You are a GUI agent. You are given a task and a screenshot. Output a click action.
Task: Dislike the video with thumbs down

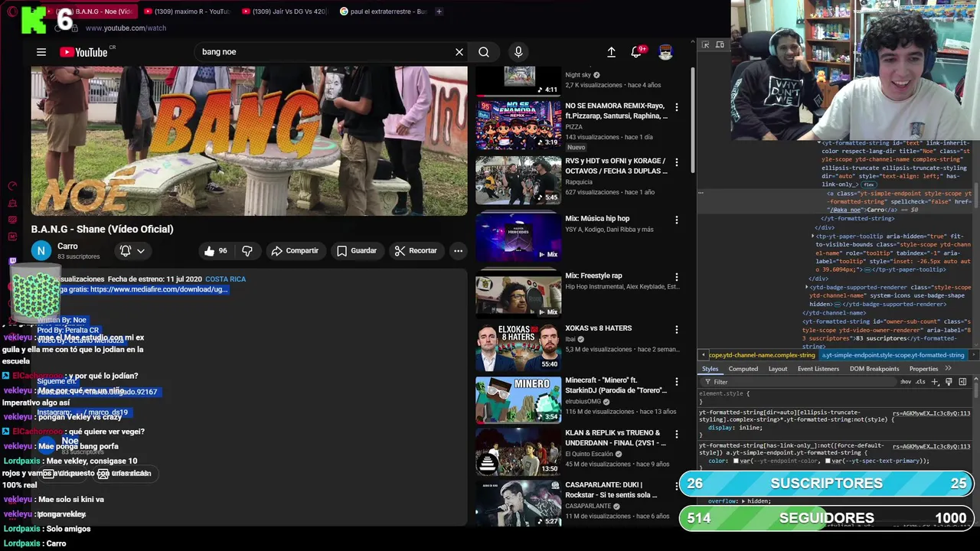click(247, 250)
